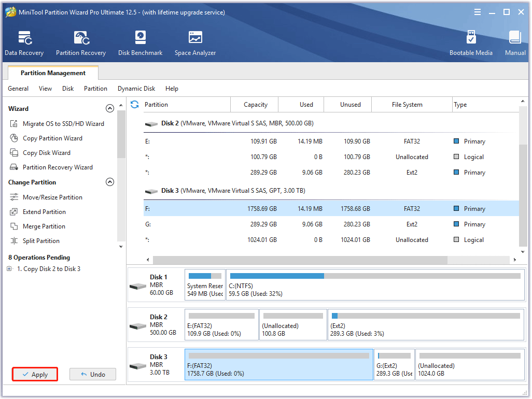
Task: Click the Copy Disk Wizard icon
Action: click(x=14, y=153)
